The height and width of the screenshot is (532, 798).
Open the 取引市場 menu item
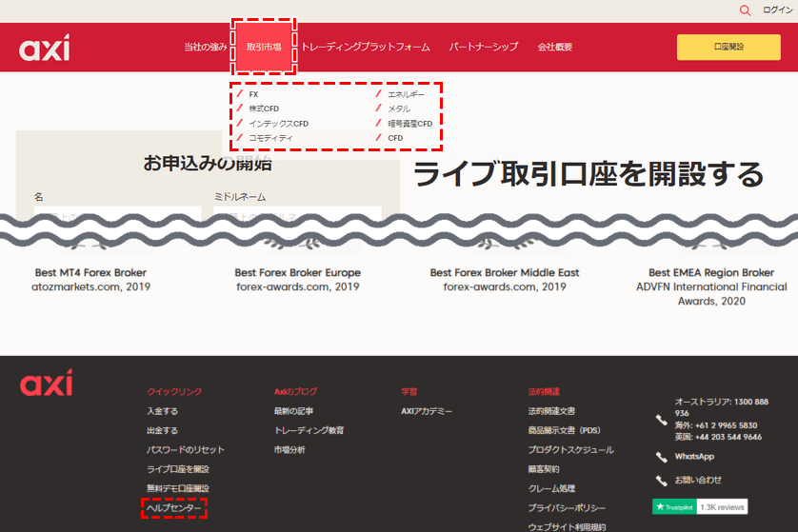pyautogui.click(x=264, y=47)
